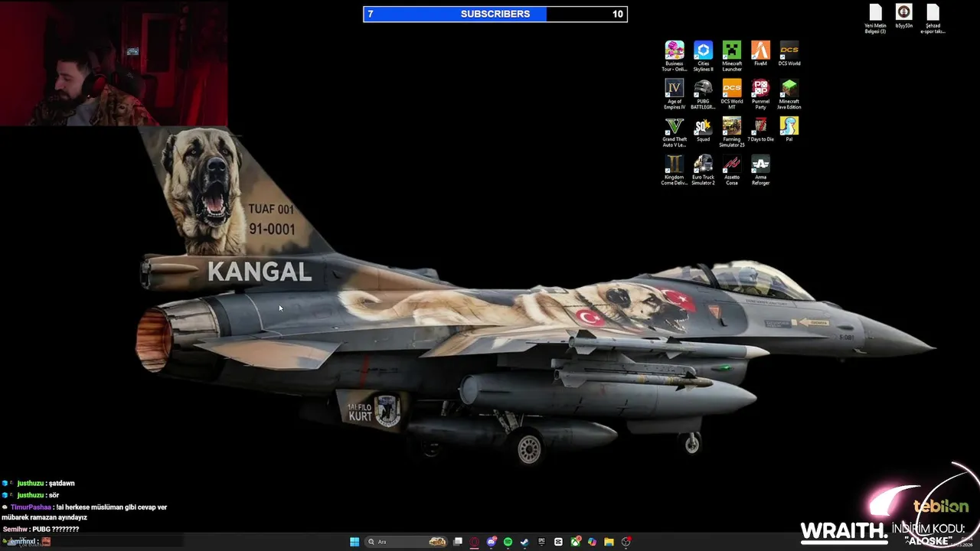The image size is (980, 551).
Task: Open the Xbox app on taskbar
Action: click(575, 542)
